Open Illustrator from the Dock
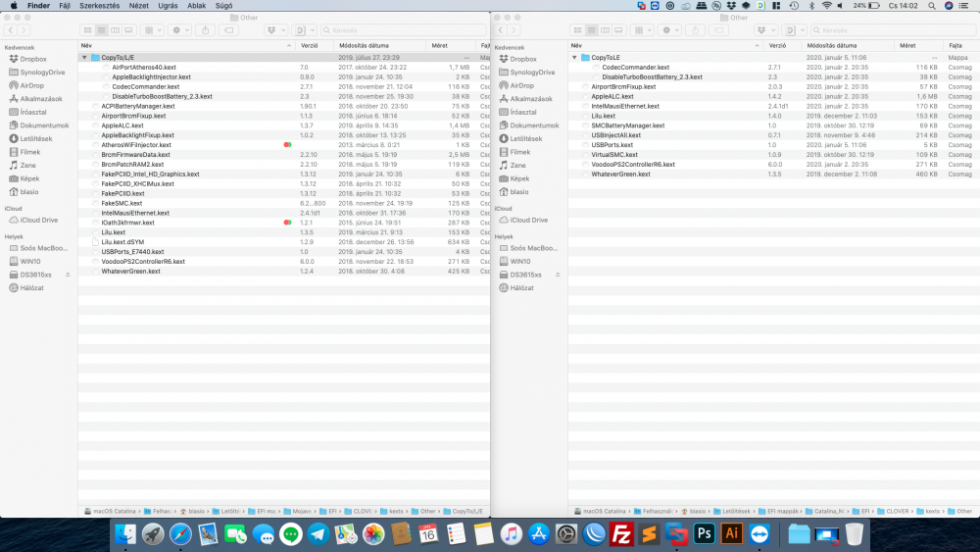The width and height of the screenshot is (980, 552). click(x=730, y=534)
